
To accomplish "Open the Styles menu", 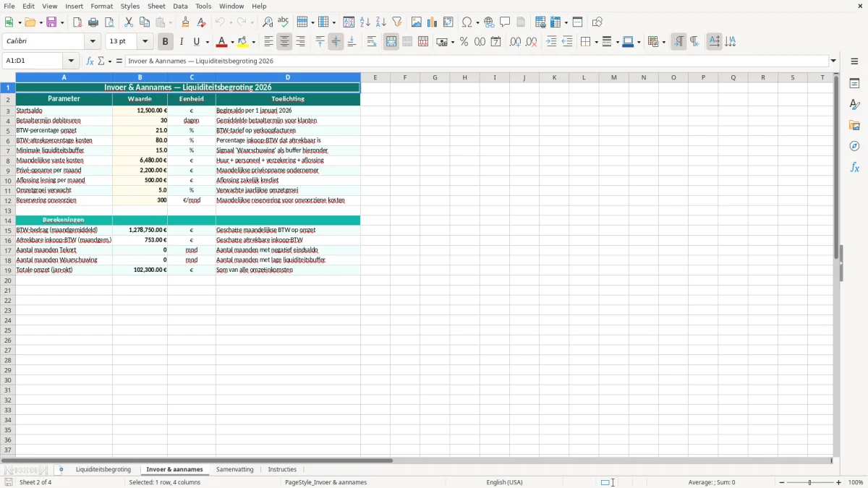I will point(130,6).
